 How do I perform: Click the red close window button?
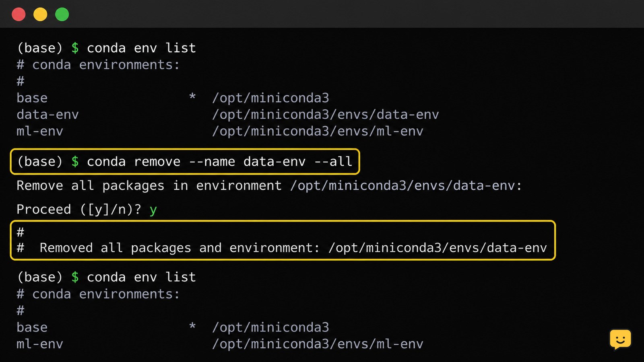coord(19,14)
